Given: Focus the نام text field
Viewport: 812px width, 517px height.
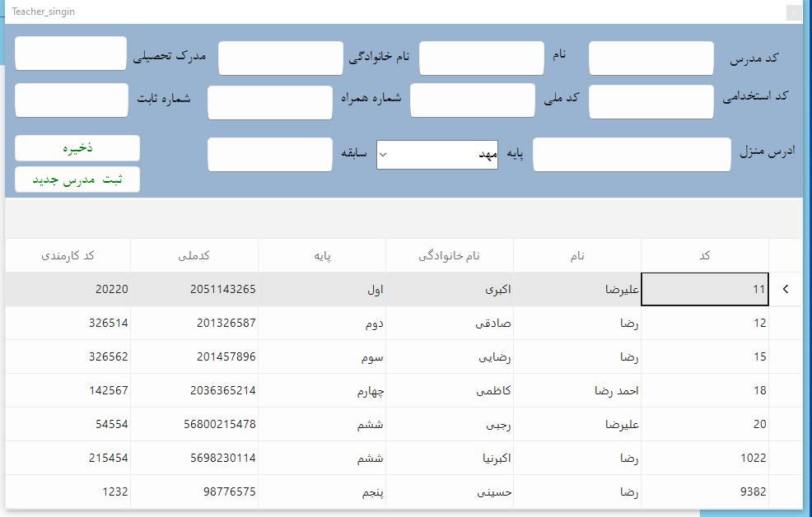Looking at the screenshot, I should [x=482, y=58].
